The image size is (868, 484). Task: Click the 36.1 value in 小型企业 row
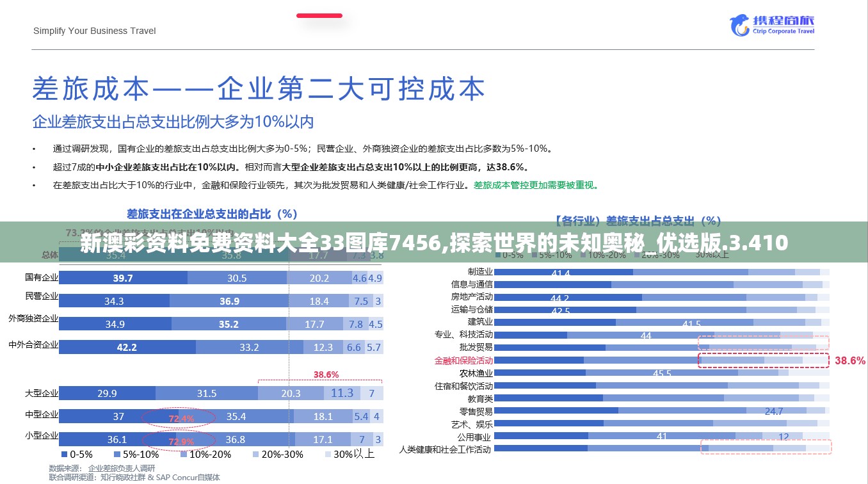click(117, 439)
